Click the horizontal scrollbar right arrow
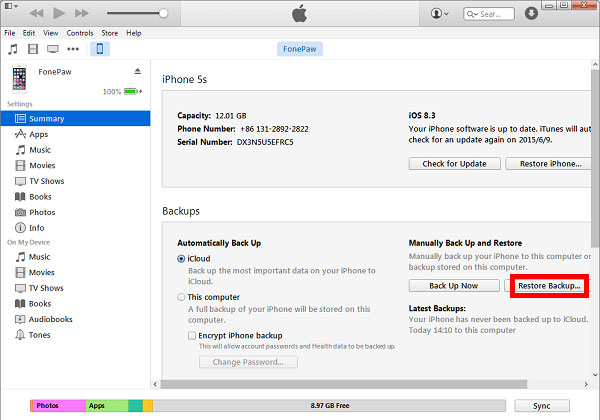Viewport: 600px width, 420px height. [x=586, y=384]
